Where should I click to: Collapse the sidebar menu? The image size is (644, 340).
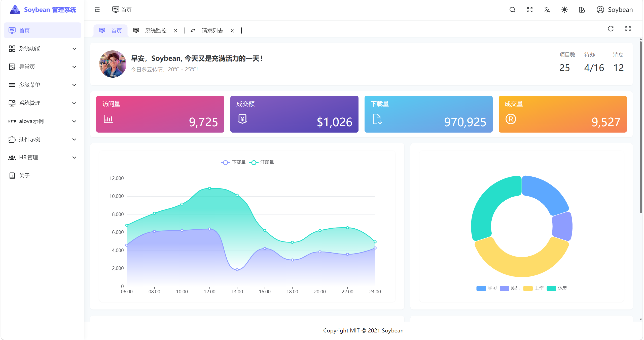click(x=97, y=10)
